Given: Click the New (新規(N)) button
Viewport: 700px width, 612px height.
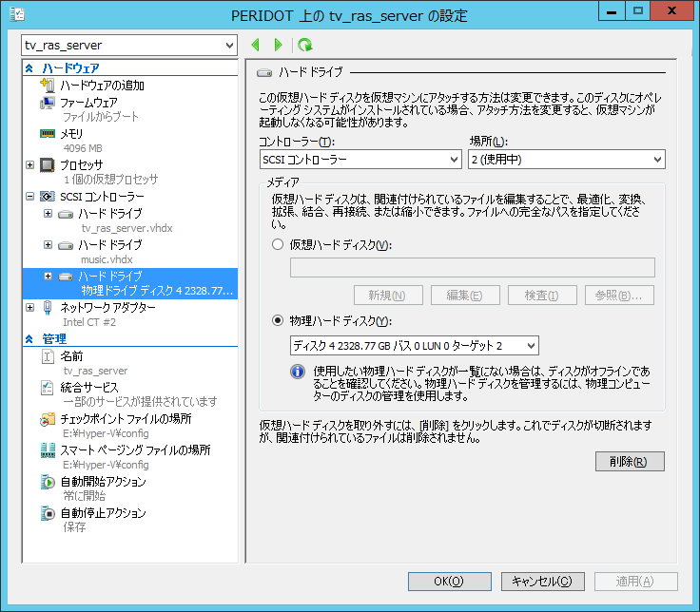Looking at the screenshot, I should pyautogui.click(x=388, y=296).
